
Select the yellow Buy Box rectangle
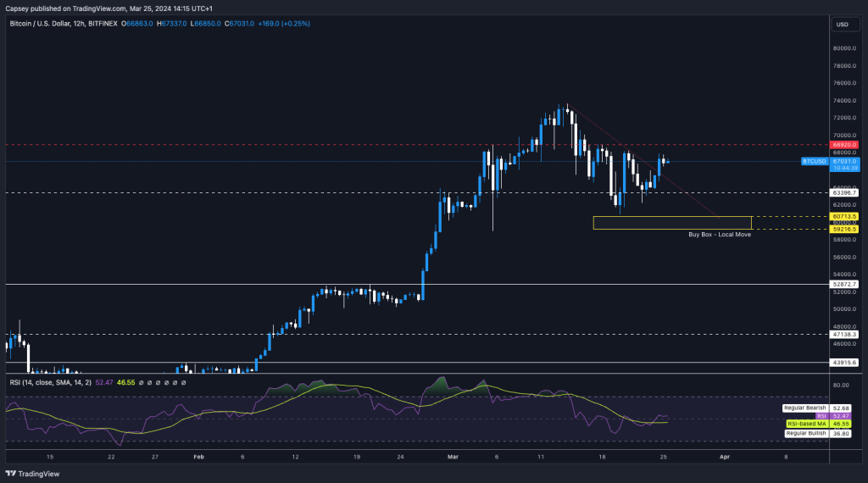[x=672, y=223]
